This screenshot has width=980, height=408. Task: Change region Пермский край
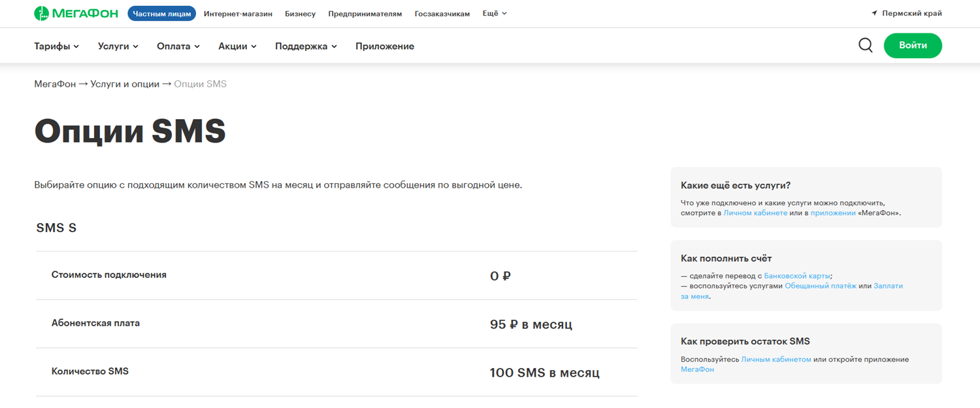click(912, 13)
